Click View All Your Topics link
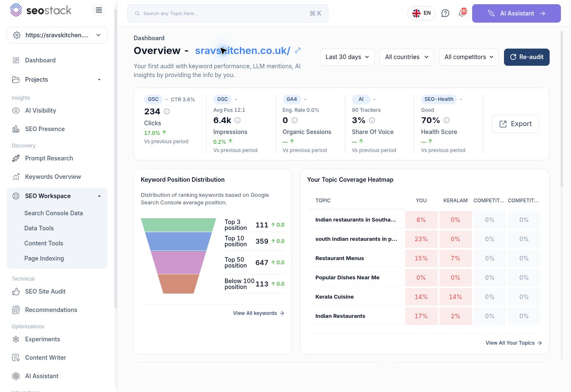The width and height of the screenshot is (571, 392). (514, 343)
